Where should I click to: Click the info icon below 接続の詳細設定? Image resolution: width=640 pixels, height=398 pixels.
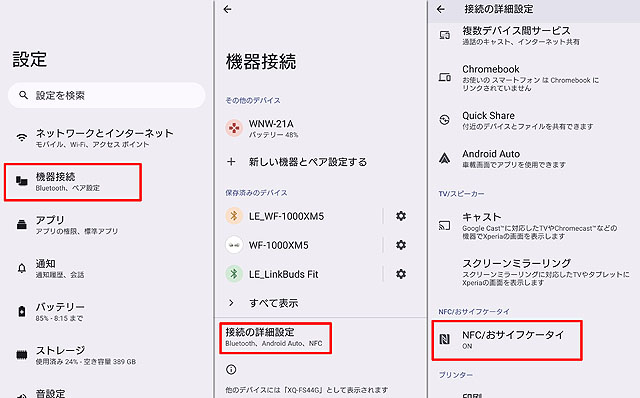click(231, 369)
